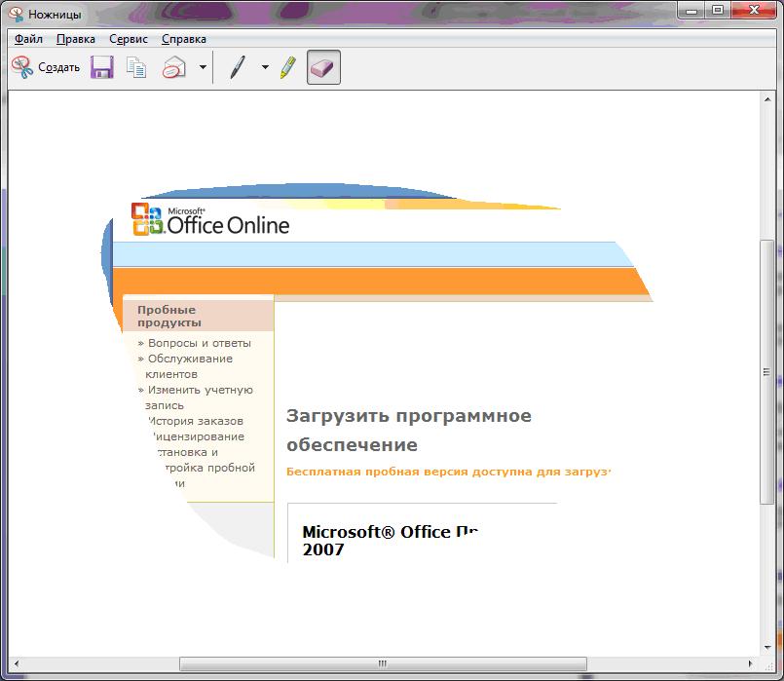The image size is (784, 681).
Task: Open the Справка menu
Action: tap(183, 39)
